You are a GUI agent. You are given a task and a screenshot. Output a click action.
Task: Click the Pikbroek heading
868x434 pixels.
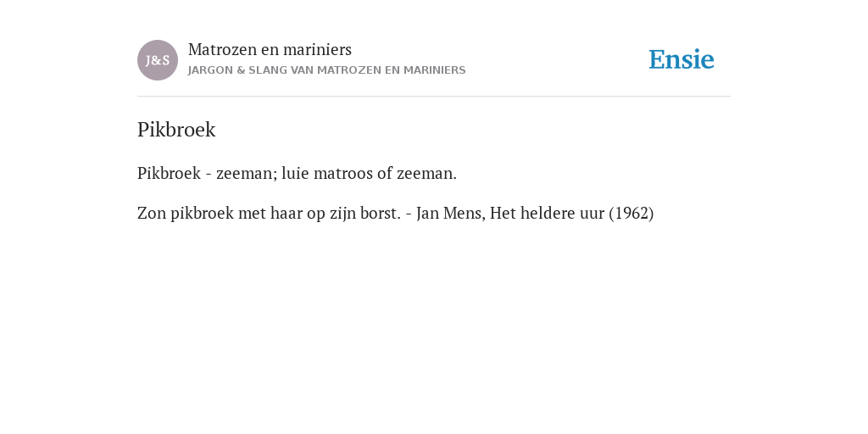click(176, 130)
